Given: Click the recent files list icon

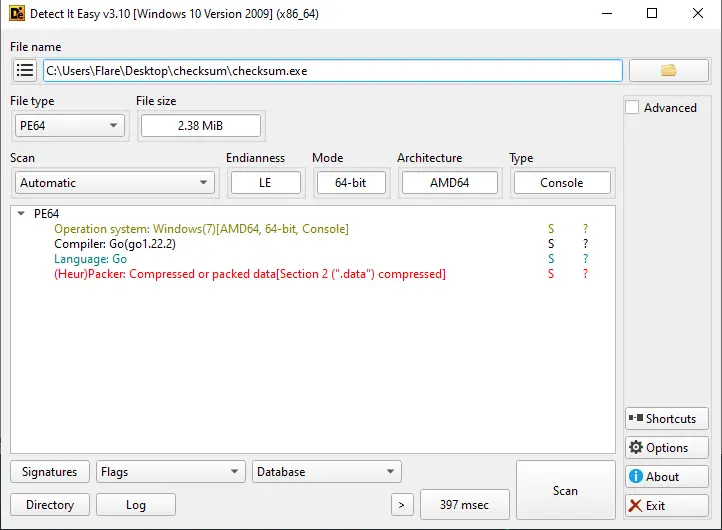Looking at the screenshot, I should 25,70.
